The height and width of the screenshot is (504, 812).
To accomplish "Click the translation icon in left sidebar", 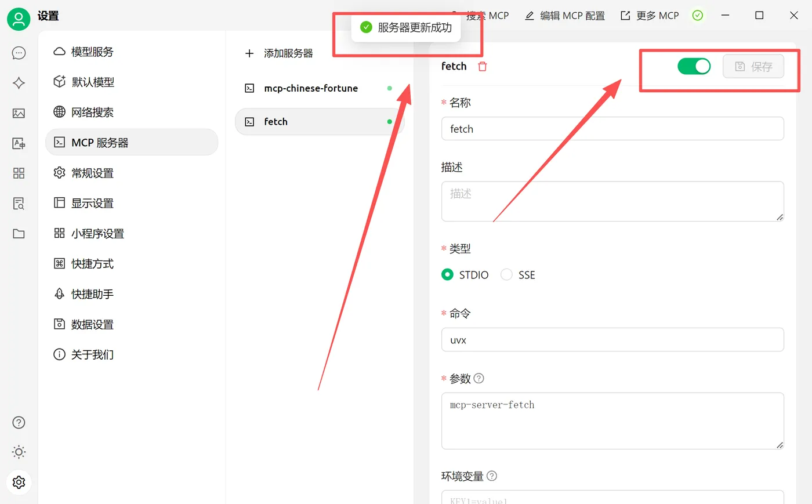I will click(x=19, y=143).
